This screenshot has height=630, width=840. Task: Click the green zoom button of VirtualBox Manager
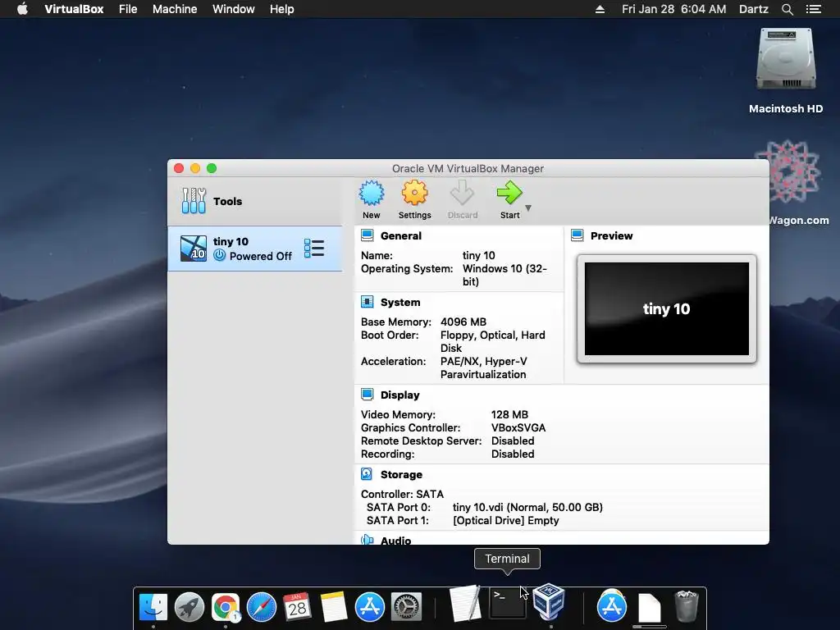click(212, 168)
